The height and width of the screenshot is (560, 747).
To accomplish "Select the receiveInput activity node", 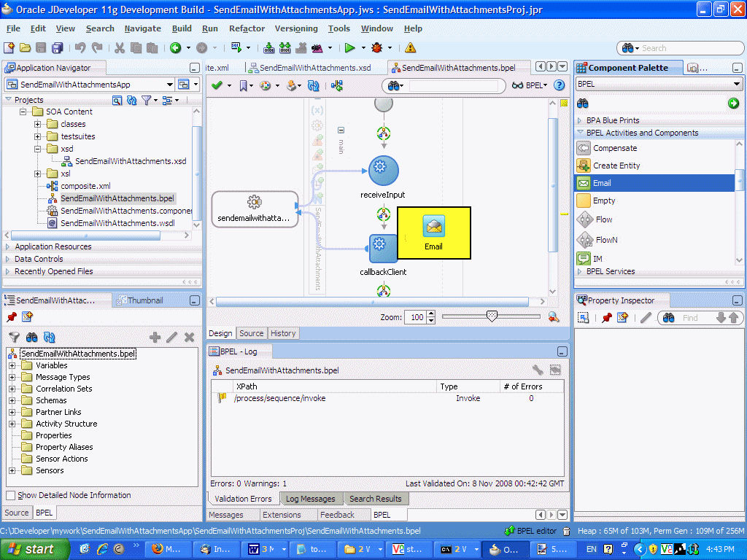I will pyautogui.click(x=383, y=171).
